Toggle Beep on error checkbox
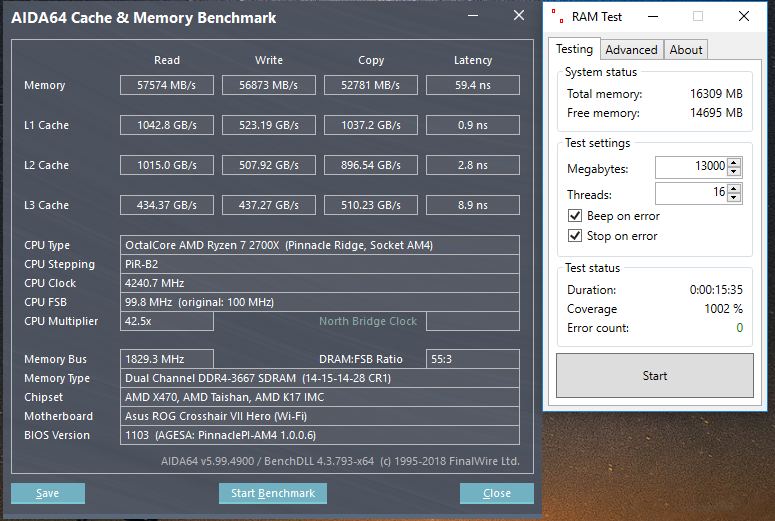 575,216
